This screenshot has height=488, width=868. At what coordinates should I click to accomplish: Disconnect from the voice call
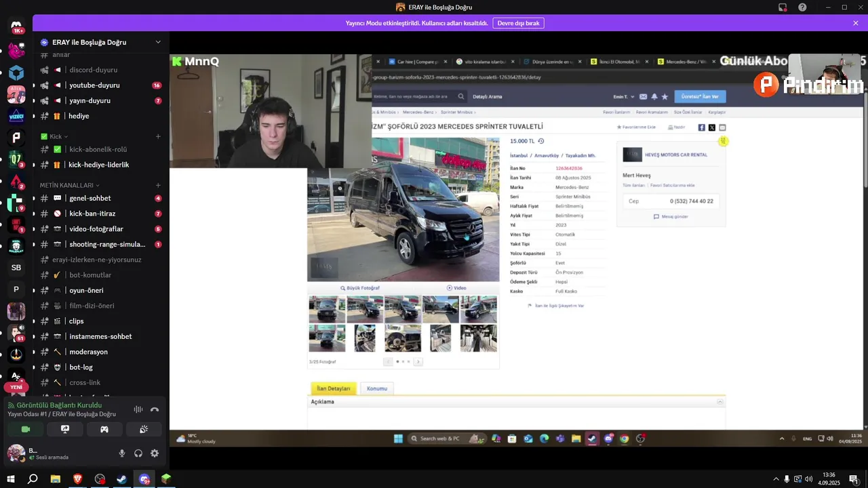pyautogui.click(x=155, y=409)
